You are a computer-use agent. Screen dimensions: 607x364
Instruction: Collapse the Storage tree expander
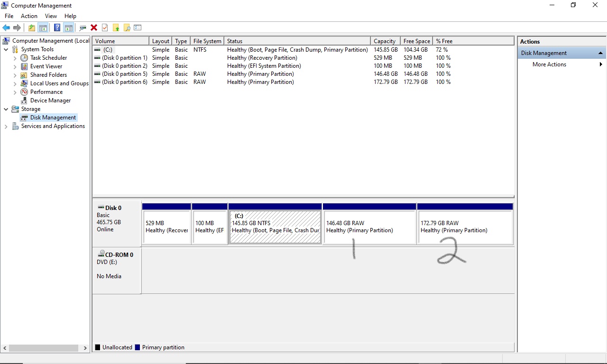pos(6,109)
